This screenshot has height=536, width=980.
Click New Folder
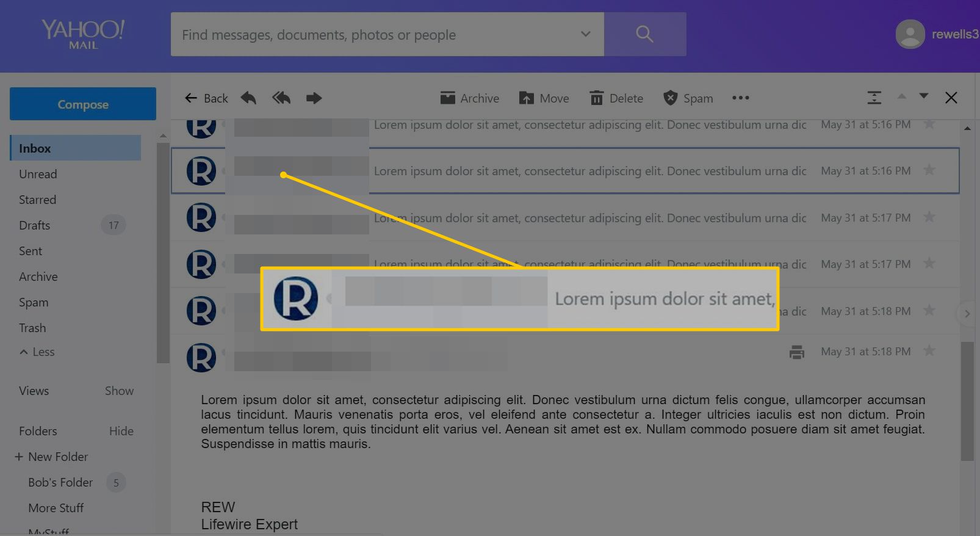click(51, 457)
